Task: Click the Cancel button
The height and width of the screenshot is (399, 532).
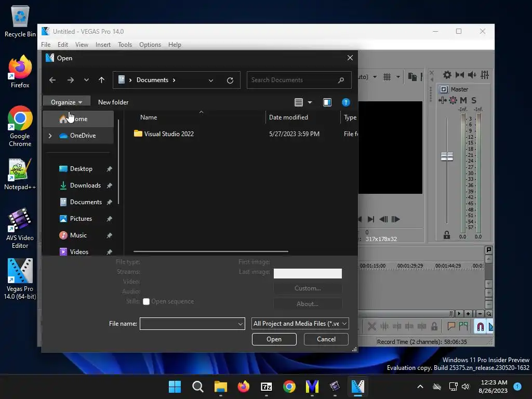Action: point(326,339)
